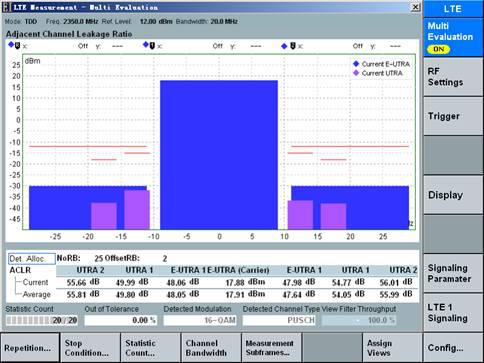Viewport: 484px width, 363px height.
Task: Click the second marker diamond icon
Action: (146, 45)
